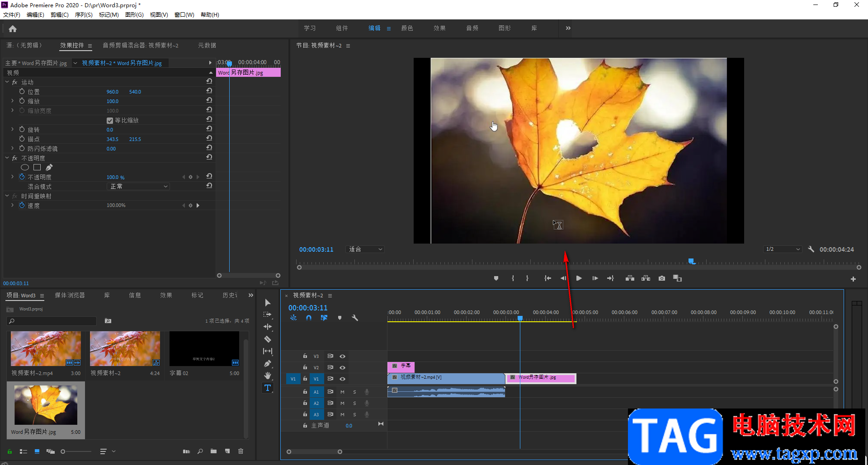Select the Ripple Edit tool
The height and width of the screenshot is (465, 868).
pos(268,327)
